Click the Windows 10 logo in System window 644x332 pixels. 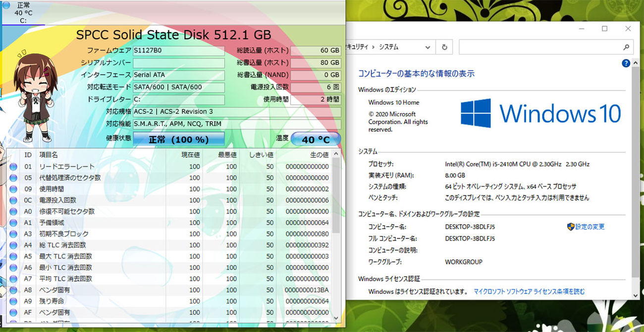(x=540, y=113)
